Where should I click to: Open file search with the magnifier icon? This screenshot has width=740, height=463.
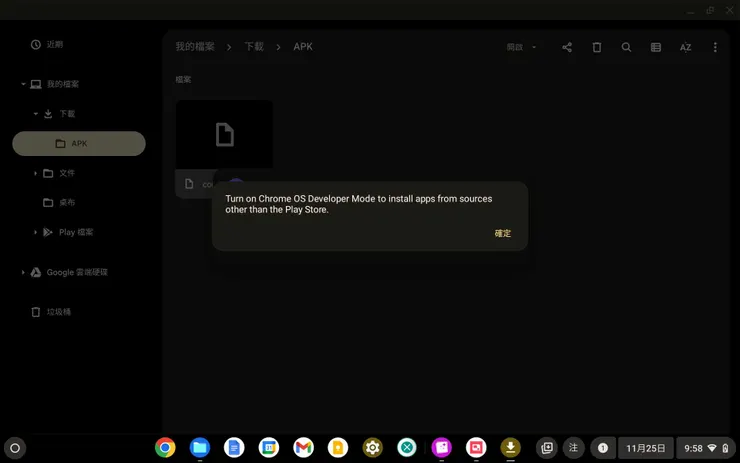(x=626, y=47)
